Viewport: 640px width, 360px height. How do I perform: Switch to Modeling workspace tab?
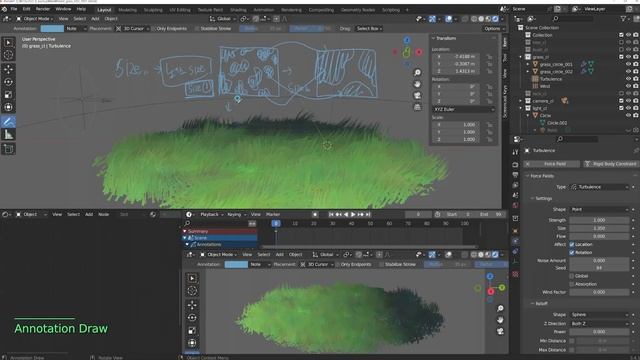coord(127,10)
